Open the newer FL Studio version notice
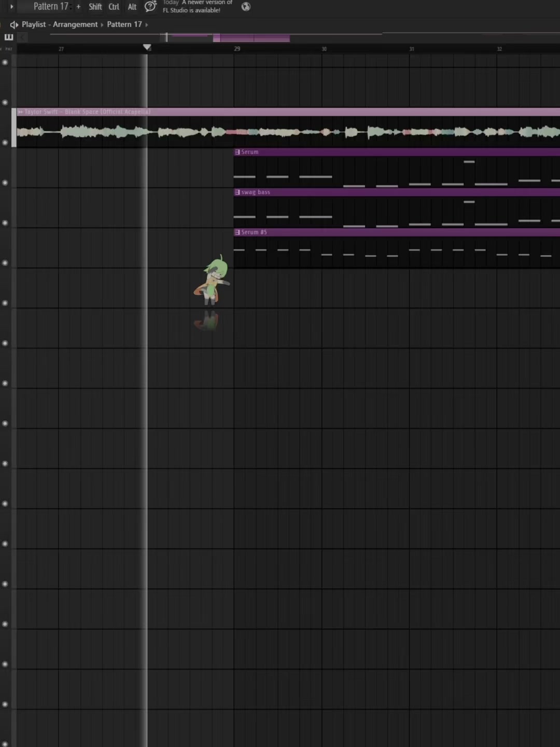 pyautogui.click(x=198, y=6)
